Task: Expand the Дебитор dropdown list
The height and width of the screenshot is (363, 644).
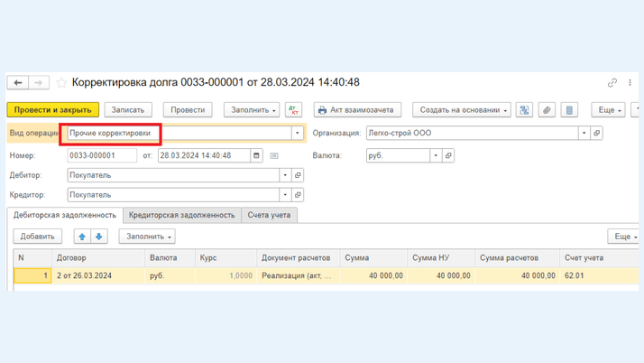Action: (x=285, y=175)
